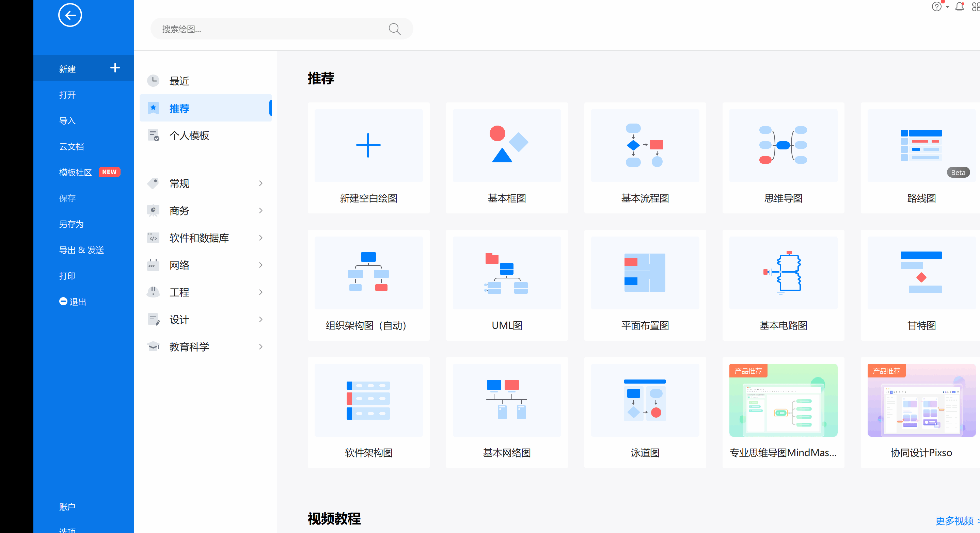This screenshot has height=533, width=980.
Task: Expand the 教育科学 category chevron
Action: [x=260, y=346]
